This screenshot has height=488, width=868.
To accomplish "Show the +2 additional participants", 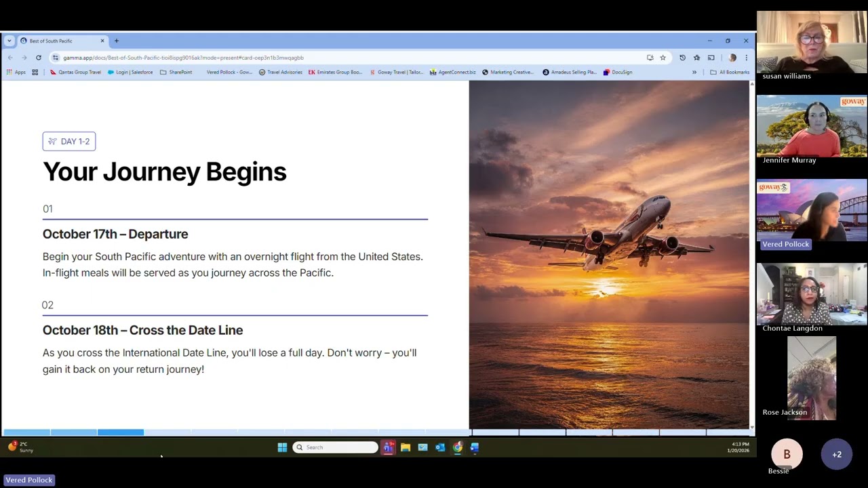I will (x=837, y=454).
